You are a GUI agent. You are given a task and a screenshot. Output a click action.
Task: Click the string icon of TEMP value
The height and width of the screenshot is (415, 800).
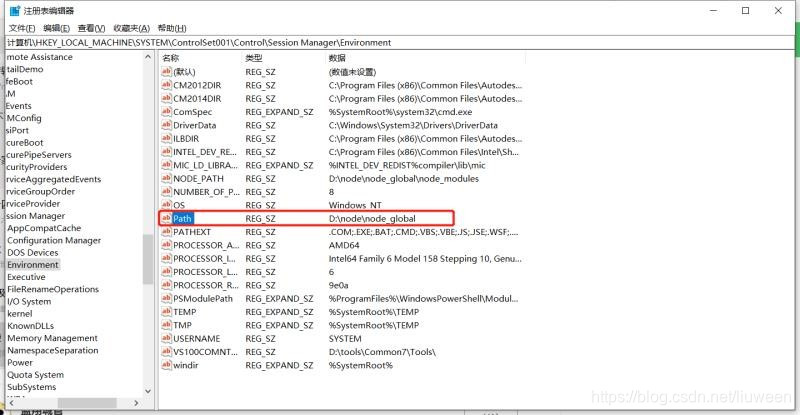pyautogui.click(x=166, y=311)
